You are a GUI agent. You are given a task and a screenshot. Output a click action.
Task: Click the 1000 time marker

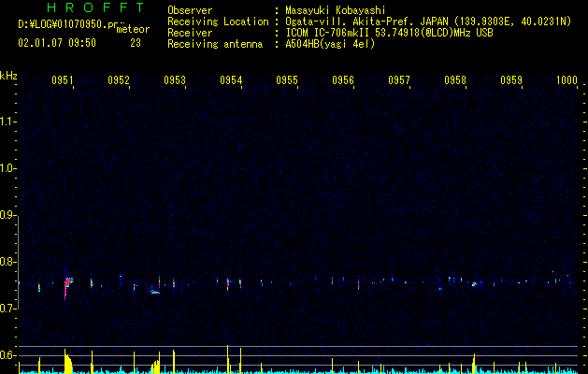coord(567,80)
